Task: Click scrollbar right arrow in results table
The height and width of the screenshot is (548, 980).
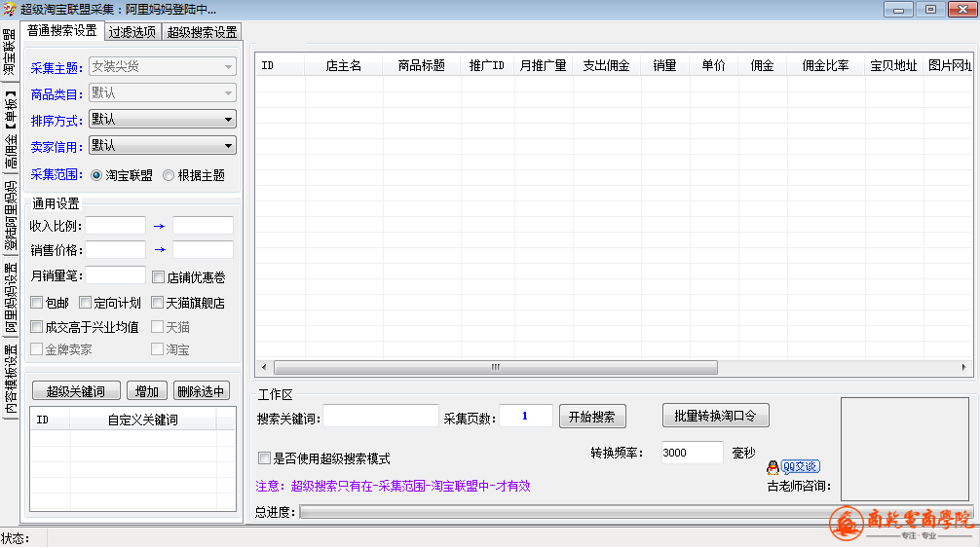Action: coord(963,368)
